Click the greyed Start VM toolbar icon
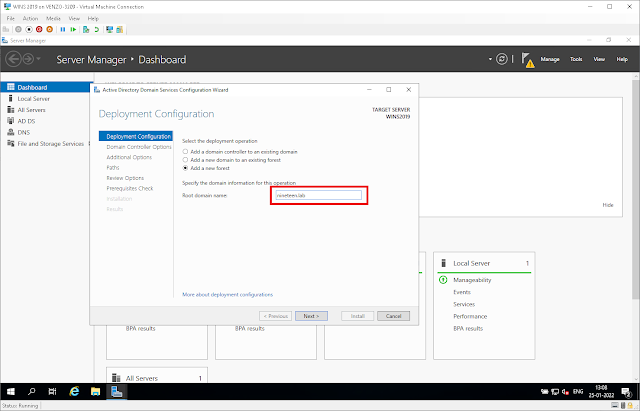 [18, 29]
